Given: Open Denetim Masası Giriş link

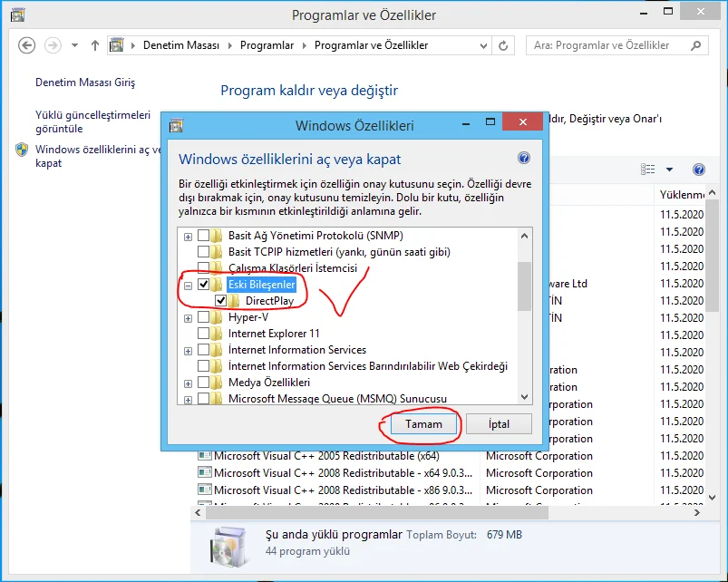Looking at the screenshot, I should pos(85,82).
